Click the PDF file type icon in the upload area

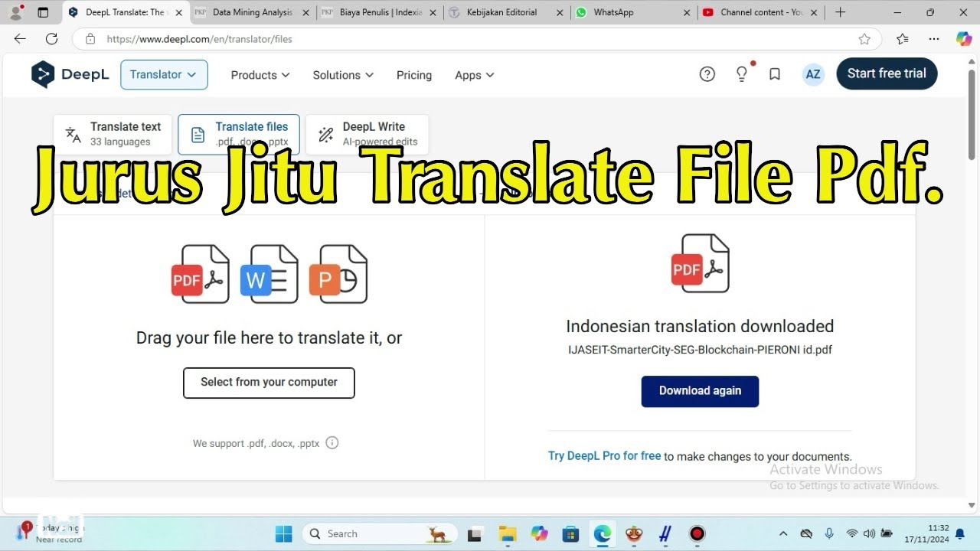pyautogui.click(x=200, y=274)
